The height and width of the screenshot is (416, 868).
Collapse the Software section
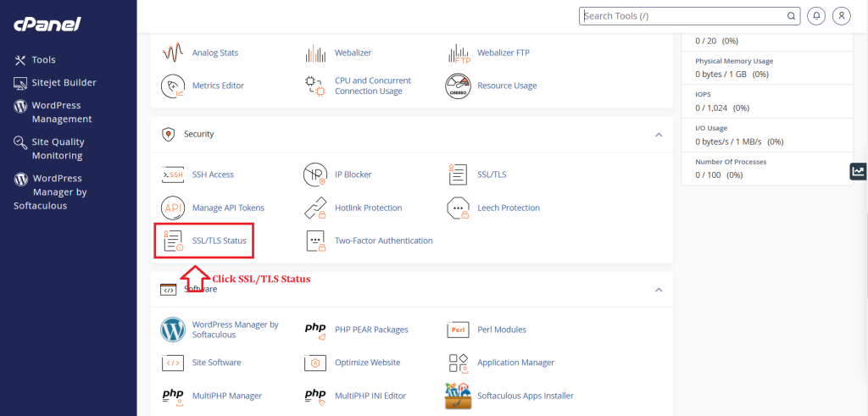pyautogui.click(x=659, y=289)
